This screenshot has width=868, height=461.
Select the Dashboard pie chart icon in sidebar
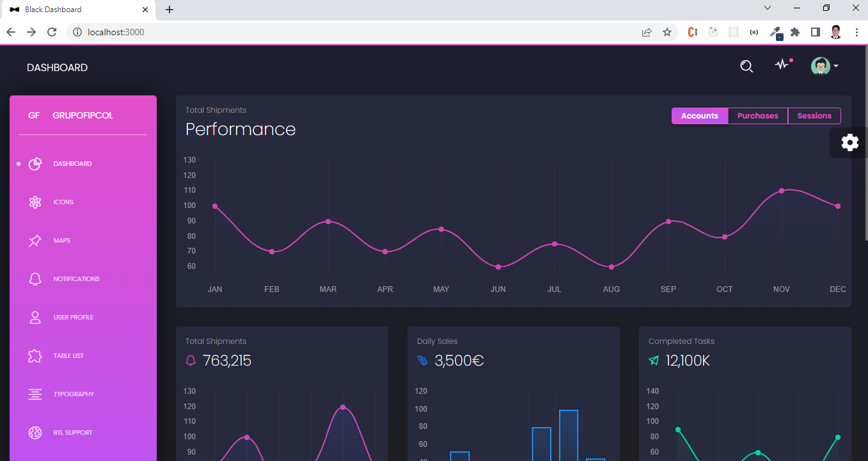point(35,163)
